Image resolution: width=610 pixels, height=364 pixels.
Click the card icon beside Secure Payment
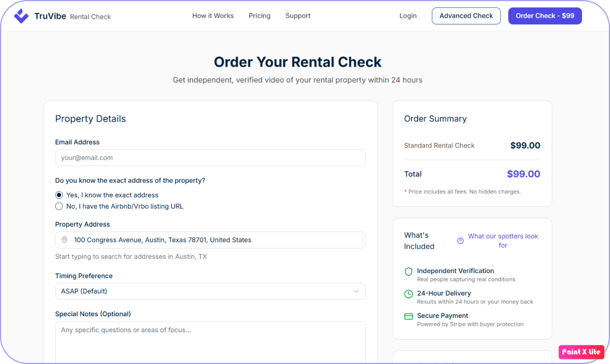[x=409, y=316]
